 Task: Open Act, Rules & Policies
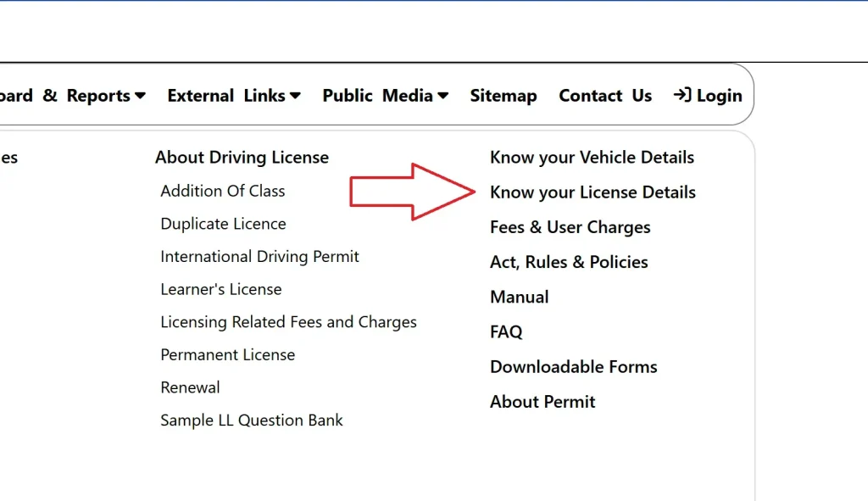[x=569, y=261]
